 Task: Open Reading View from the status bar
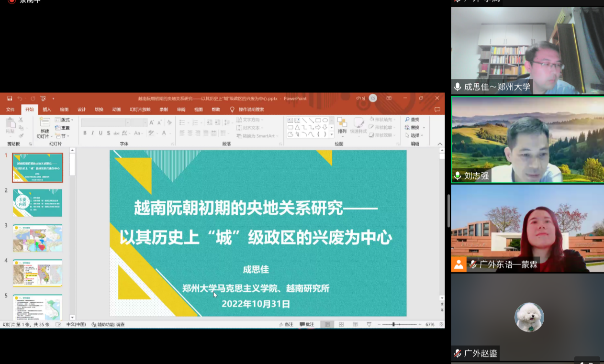[x=355, y=324]
